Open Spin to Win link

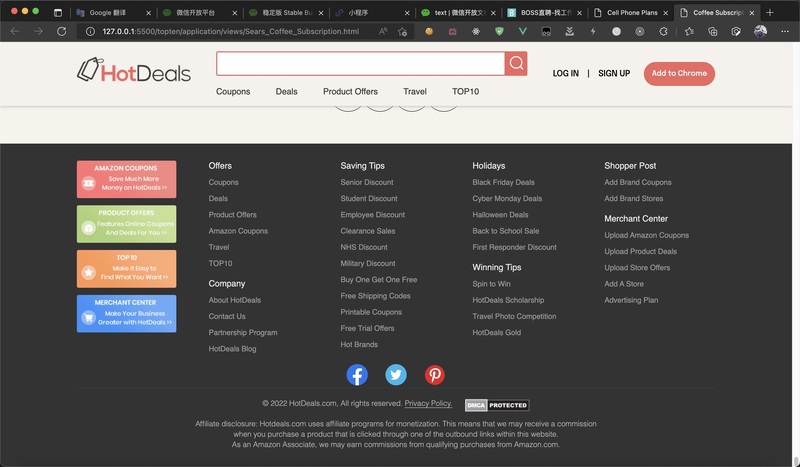pos(491,284)
